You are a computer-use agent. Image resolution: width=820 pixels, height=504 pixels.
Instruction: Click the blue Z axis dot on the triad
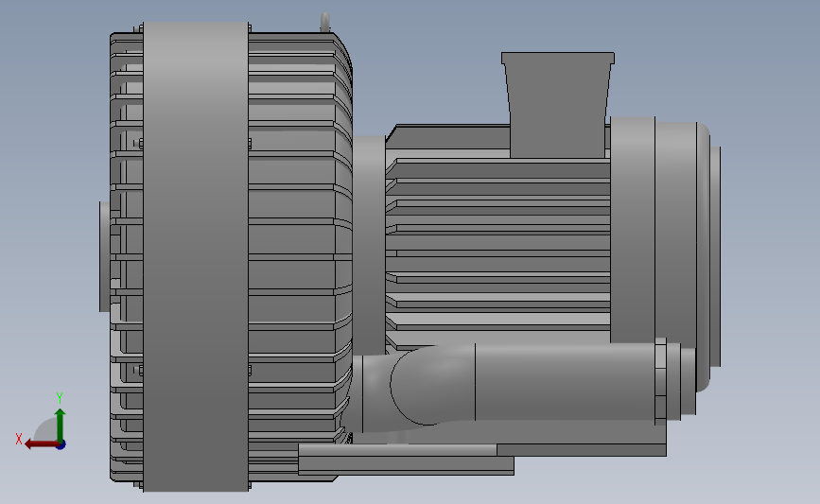pos(61,445)
